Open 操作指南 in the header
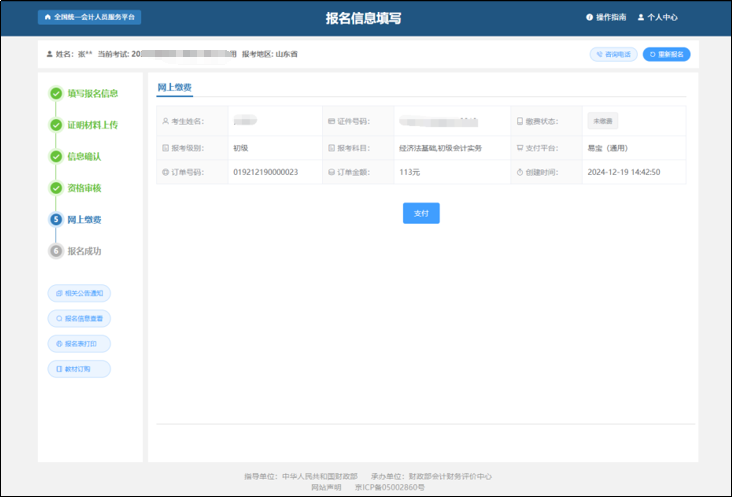The width and height of the screenshot is (732, 498). point(605,17)
